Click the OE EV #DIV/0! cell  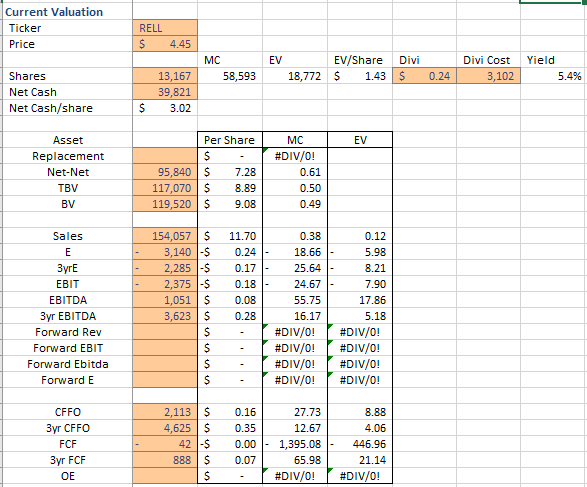[360, 476]
